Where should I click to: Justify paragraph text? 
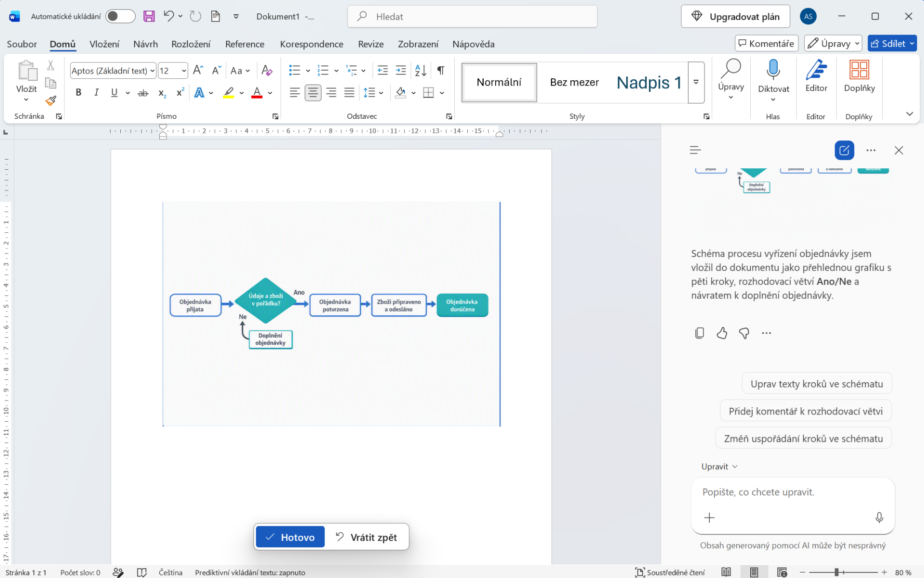click(349, 93)
